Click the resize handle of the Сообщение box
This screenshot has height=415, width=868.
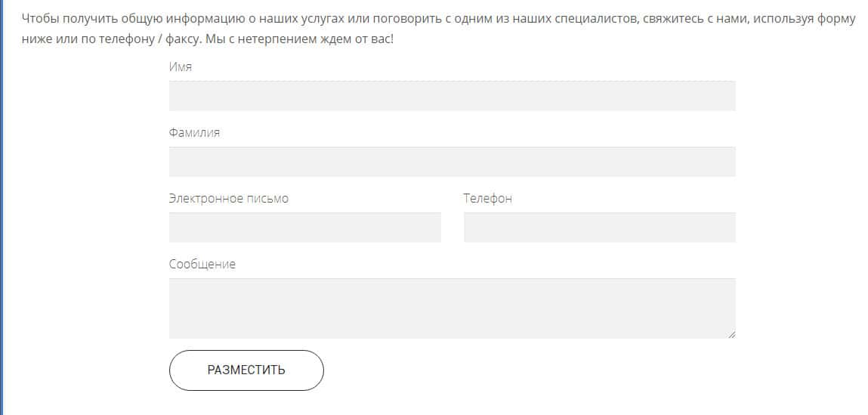pos(731,334)
